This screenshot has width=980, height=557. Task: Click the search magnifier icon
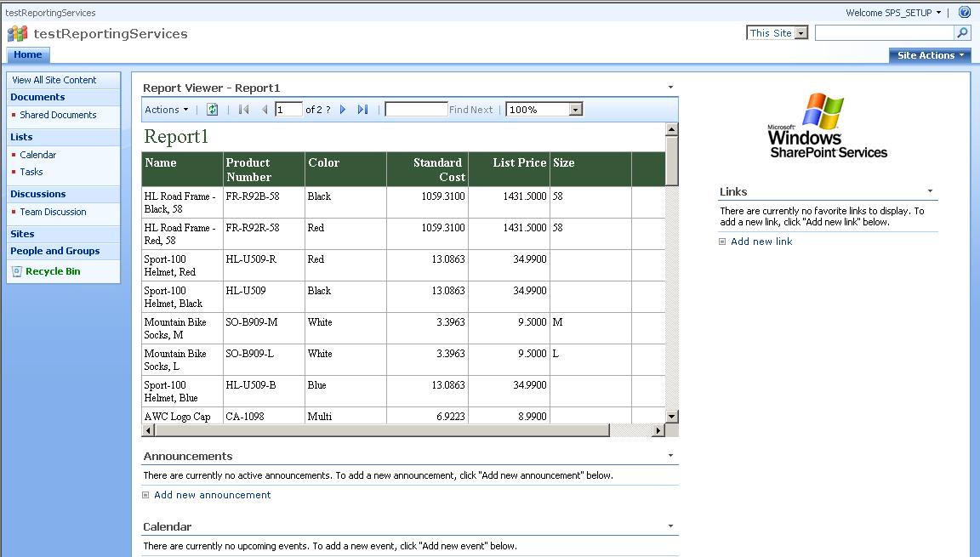point(962,32)
